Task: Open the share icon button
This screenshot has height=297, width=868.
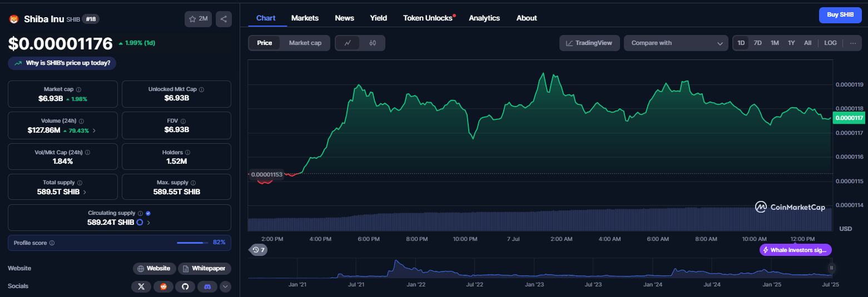Action: pyautogui.click(x=224, y=19)
